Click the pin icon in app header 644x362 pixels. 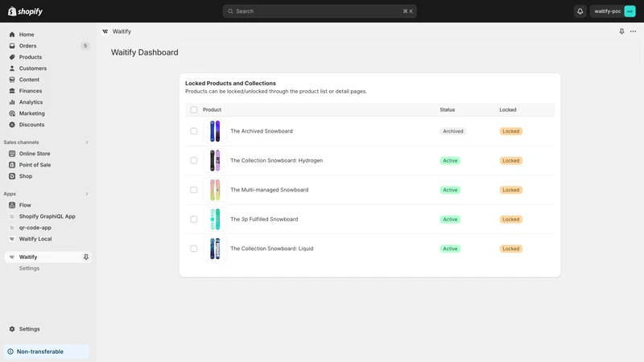[x=621, y=31]
